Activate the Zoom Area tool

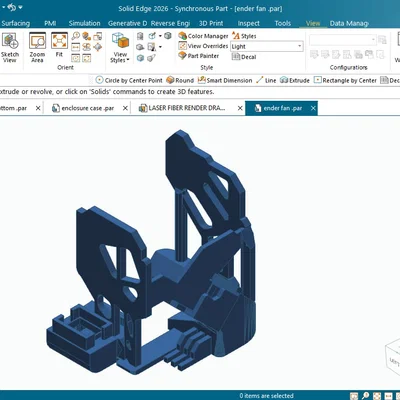(37, 48)
